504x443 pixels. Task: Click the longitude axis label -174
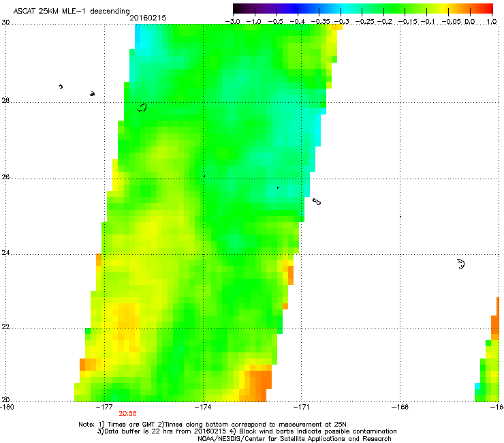203,408
